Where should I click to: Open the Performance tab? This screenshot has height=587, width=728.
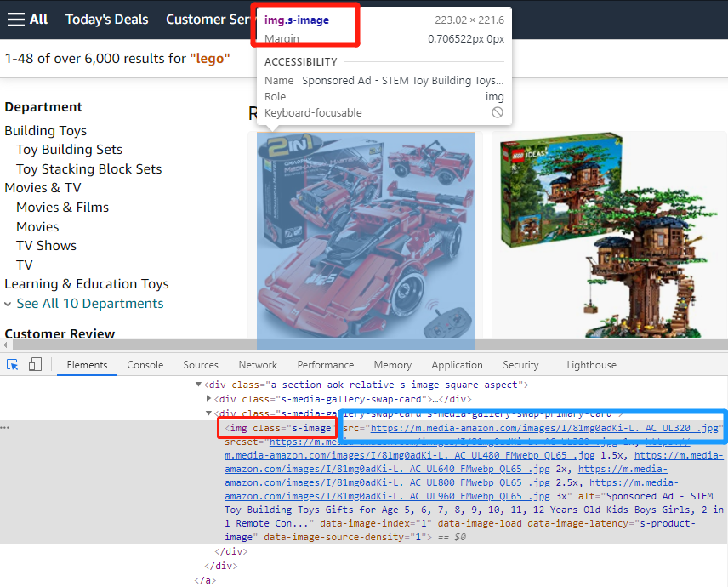coord(326,365)
